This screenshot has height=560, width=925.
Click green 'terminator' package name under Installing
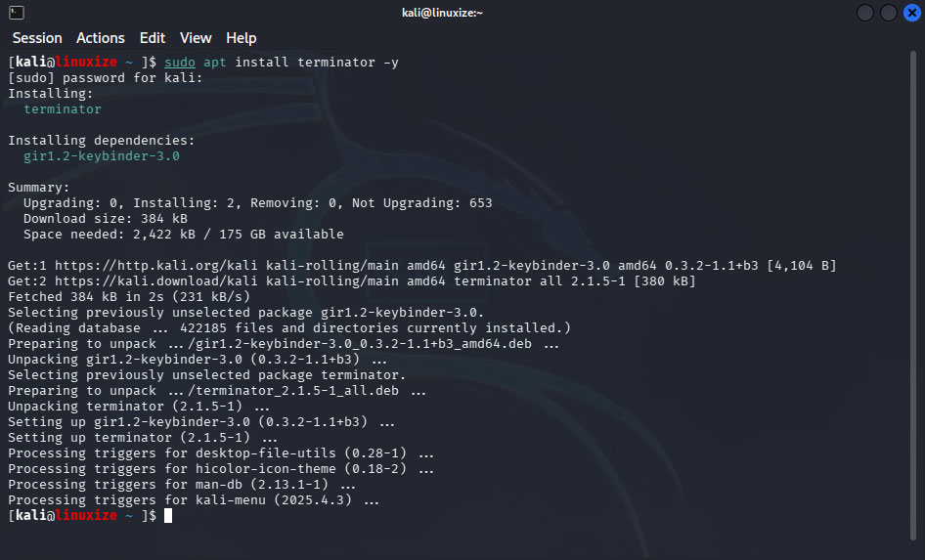63,109
